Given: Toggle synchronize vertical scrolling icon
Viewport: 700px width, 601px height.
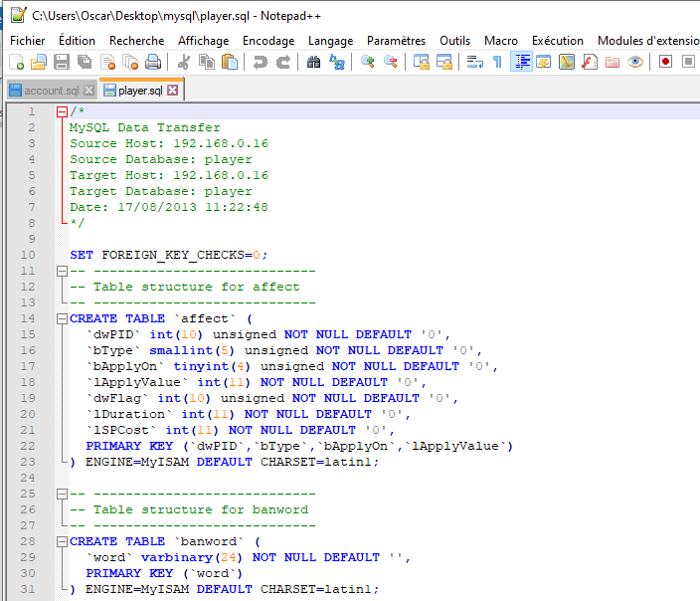Looking at the screenshot, I should (421, 62).
